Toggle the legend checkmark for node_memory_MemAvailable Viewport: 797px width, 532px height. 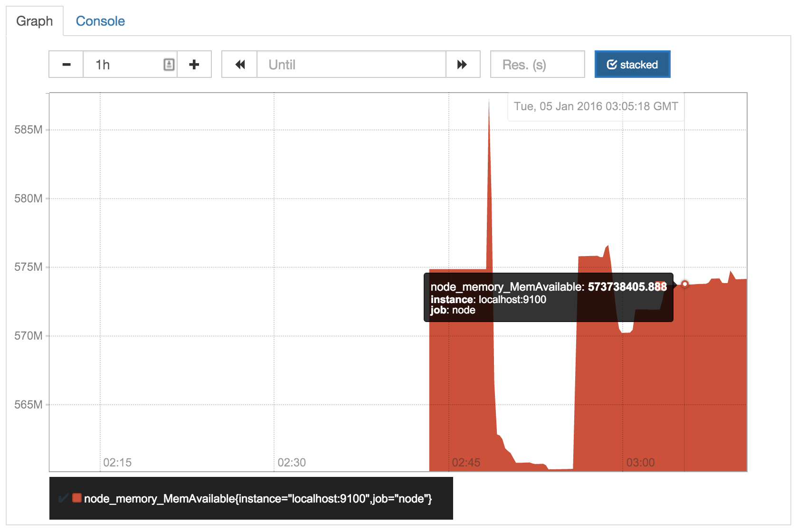coord(63,498)
